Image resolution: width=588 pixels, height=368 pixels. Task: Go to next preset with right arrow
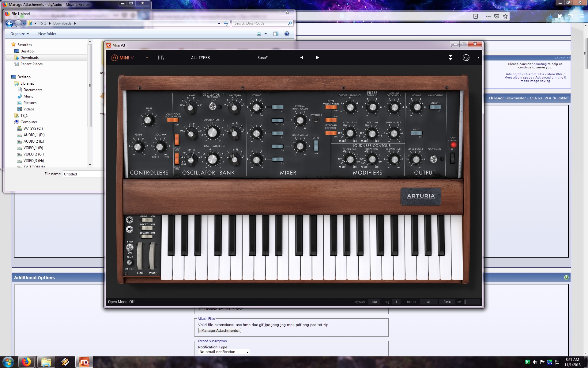pyautogui.click(x=318, y=58)
